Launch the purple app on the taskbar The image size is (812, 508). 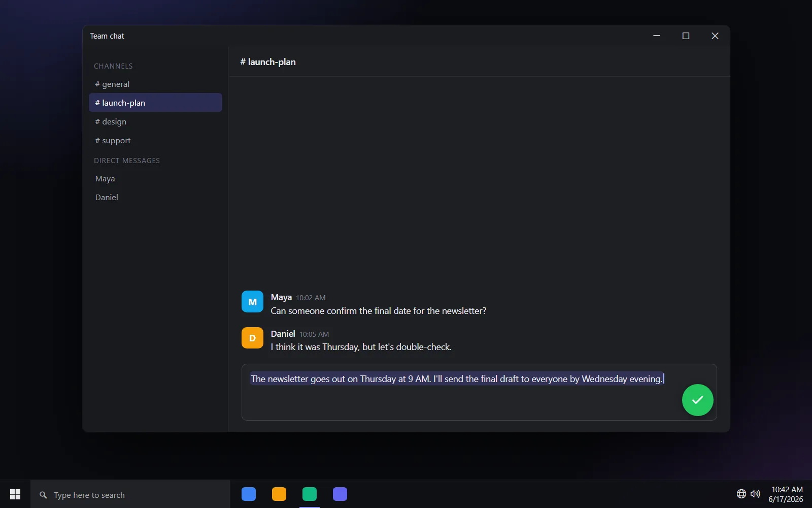click(340, 494)
